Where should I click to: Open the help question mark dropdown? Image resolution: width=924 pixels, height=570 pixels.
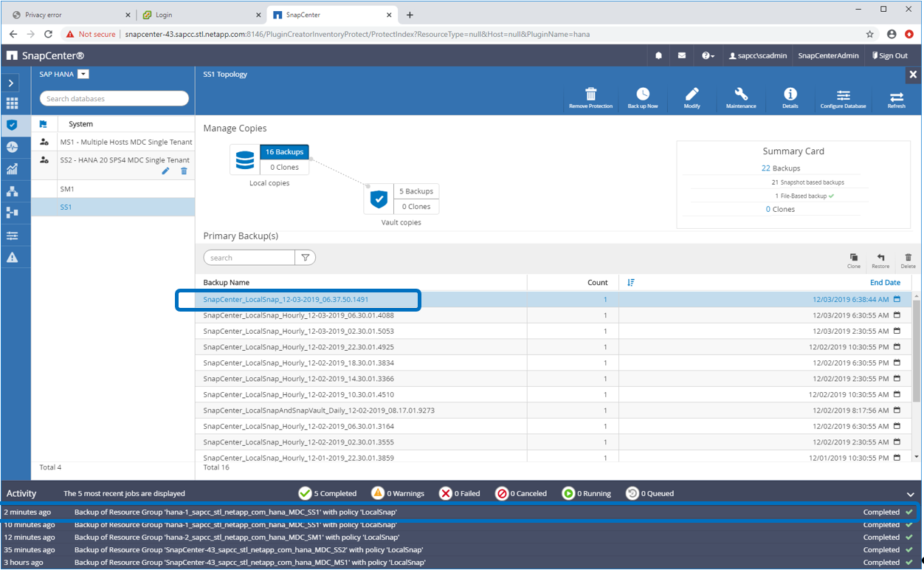coord(708,55)
